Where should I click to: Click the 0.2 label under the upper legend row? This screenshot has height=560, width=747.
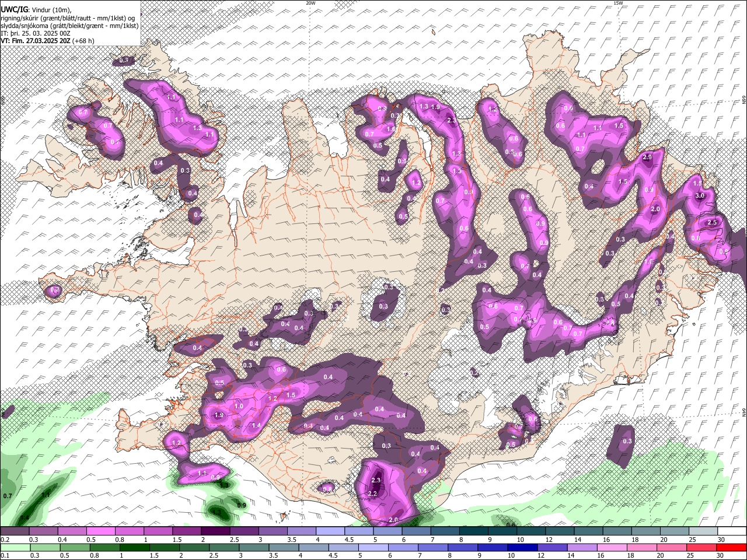(5, 540)
